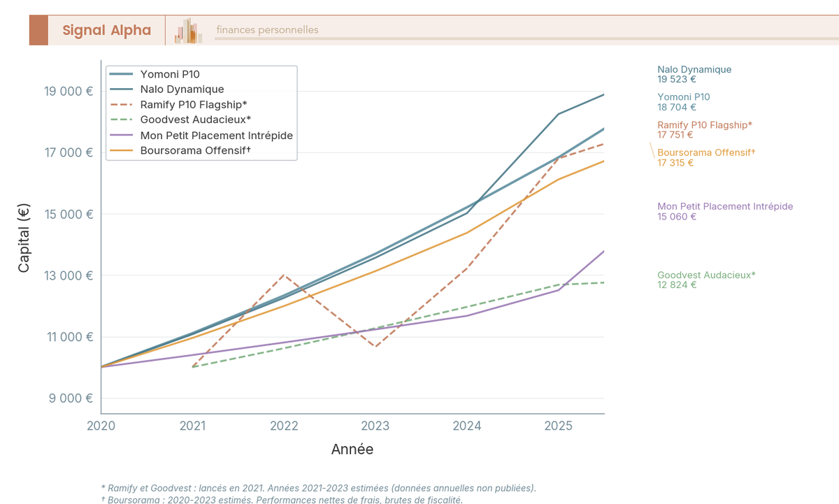Select the Ramify P10 Flagship end label

(x=704, y=130)
